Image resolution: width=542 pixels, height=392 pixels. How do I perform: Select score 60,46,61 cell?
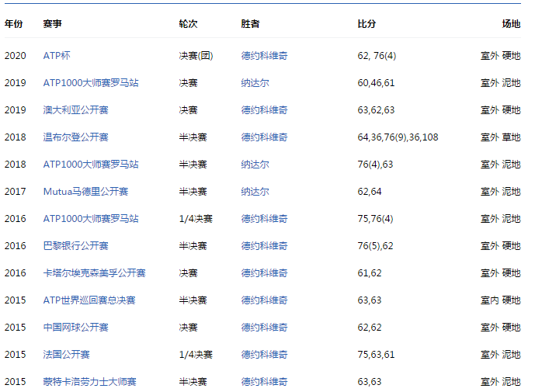click(376, 83)
